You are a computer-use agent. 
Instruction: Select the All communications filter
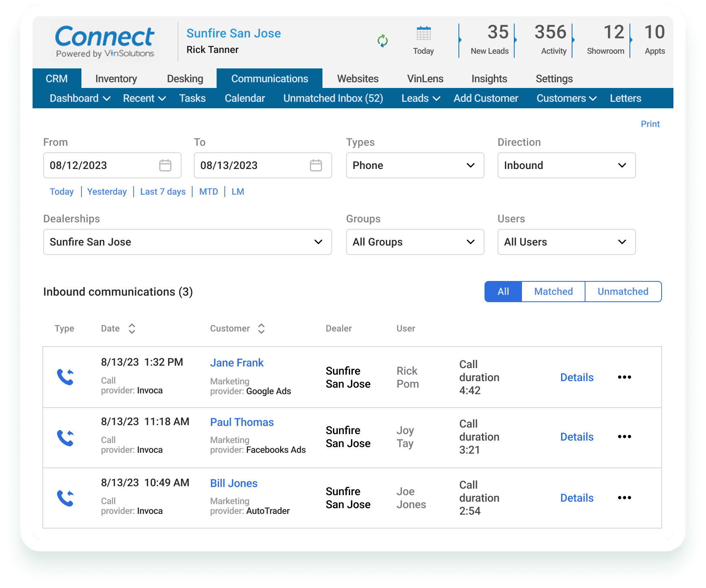point(503,292)
